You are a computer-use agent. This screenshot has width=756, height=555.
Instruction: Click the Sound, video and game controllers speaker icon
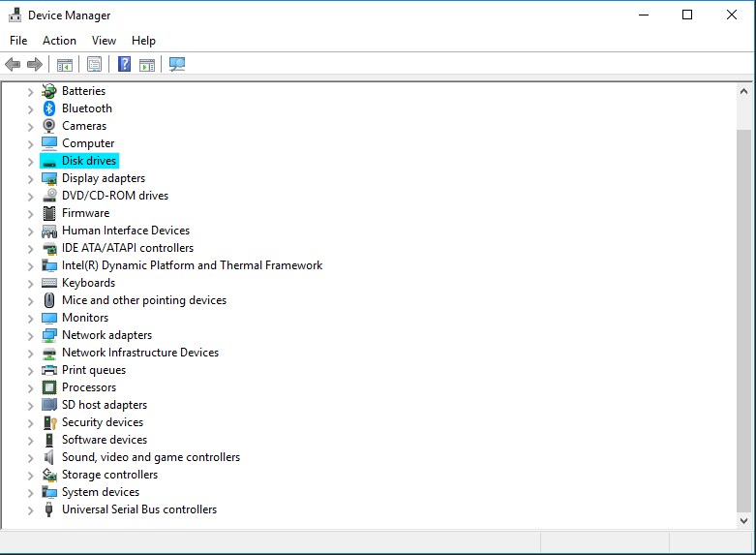(x=48, y=457)
